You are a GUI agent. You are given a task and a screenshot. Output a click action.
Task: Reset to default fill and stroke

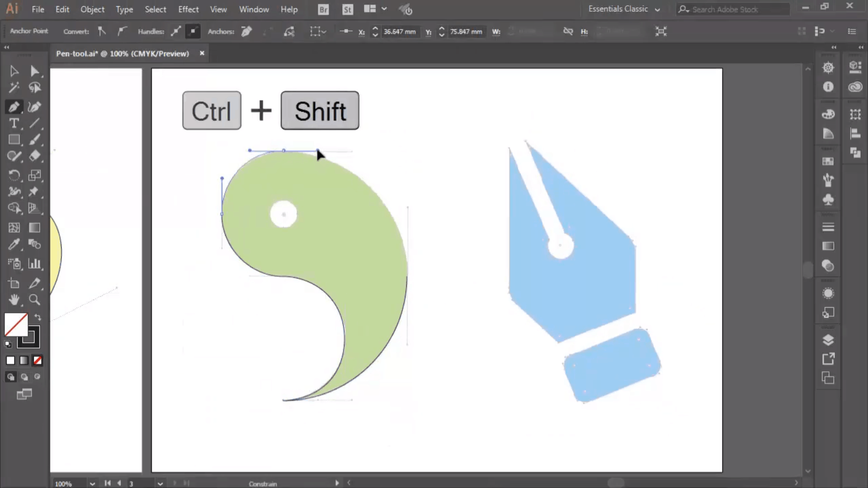pyautogui.click(x=8, y=344)
